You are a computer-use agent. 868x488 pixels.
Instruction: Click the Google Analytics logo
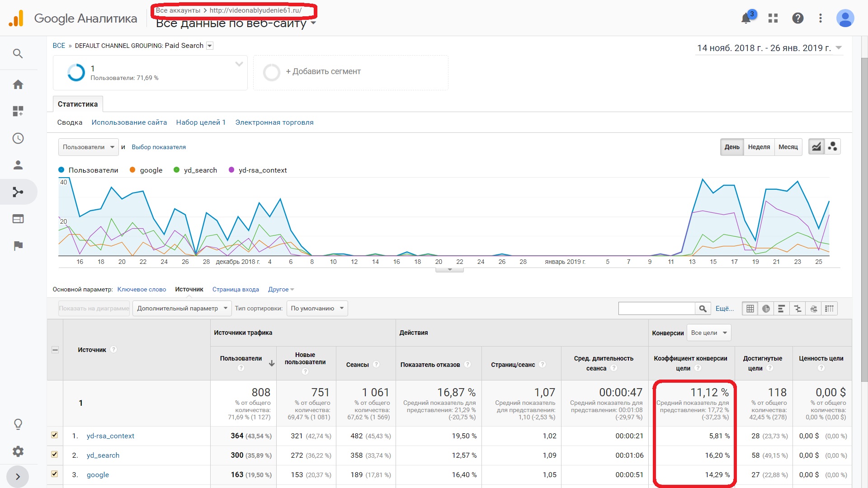pyautogui.click(x=16, y=19)
